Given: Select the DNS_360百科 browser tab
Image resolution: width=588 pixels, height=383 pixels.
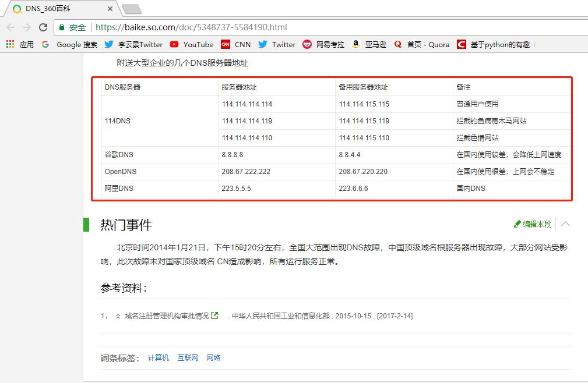Looking at the screenshot, I should pos(62,9).
